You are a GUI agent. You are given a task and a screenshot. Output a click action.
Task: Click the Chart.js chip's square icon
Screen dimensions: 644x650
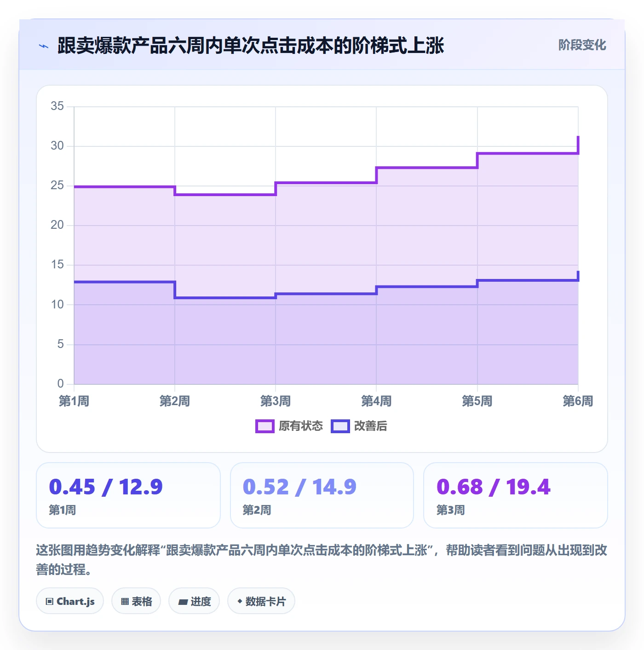[x=50, y=602]
